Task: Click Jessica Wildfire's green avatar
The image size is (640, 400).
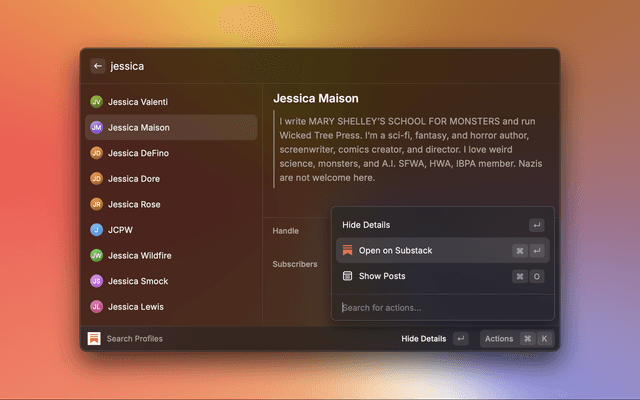Action: pyautogui.click(x=96, y=256)
